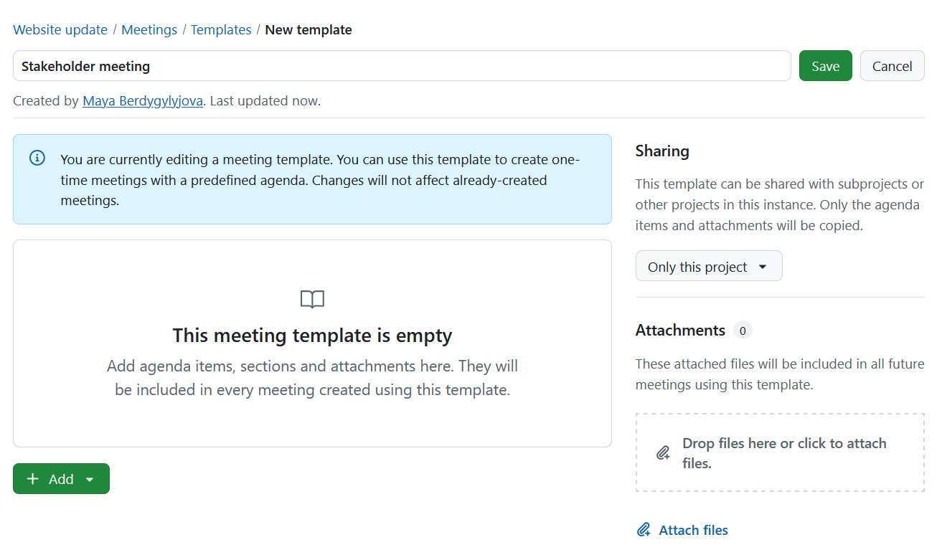Click the paperclip icon in the file drop zone
937x560 pixels.
click(x=662, y=452)
